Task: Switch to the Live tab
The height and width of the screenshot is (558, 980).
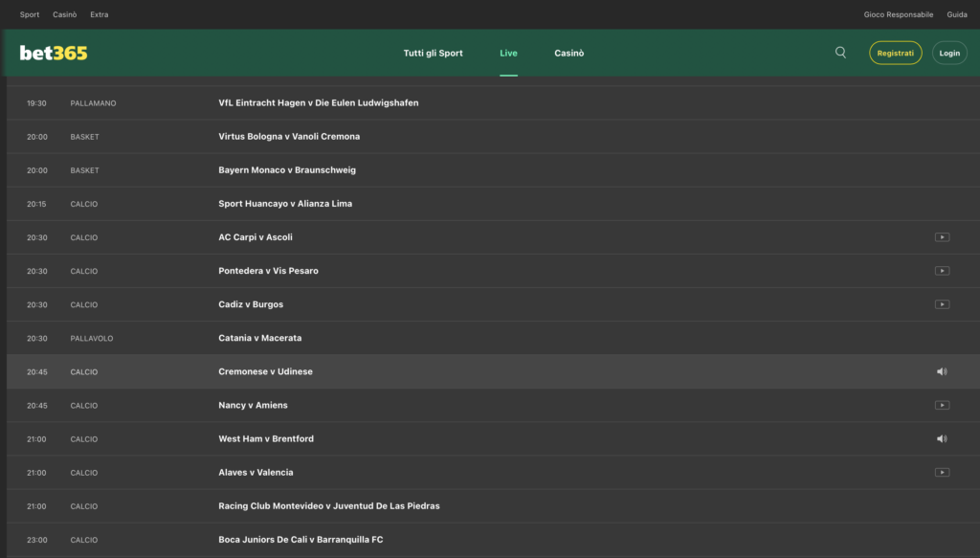Action: [x=508, y=53]
